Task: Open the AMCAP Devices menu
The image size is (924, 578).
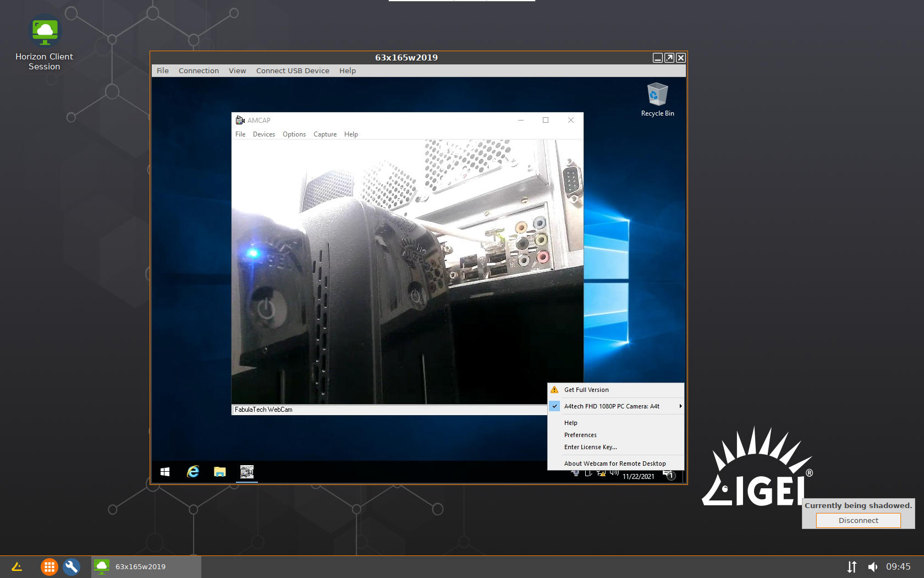Action: [x=264, y=134]
